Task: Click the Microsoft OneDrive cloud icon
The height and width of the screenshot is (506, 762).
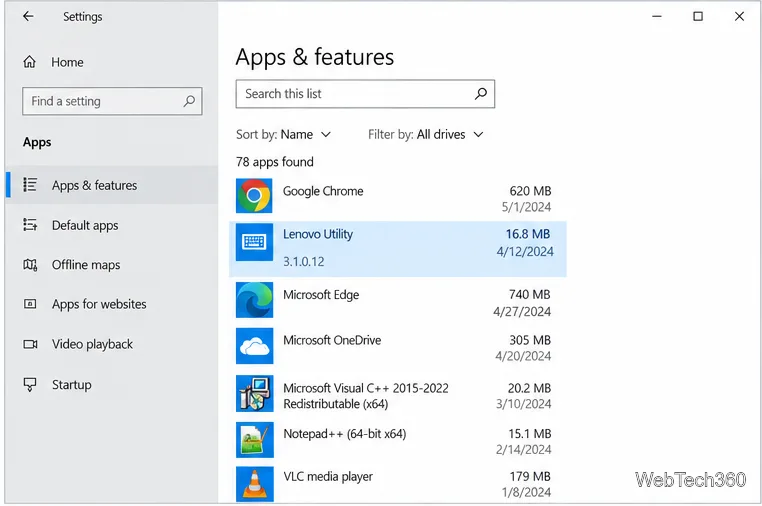Action: pyautogui.click(x=254, y=346)
